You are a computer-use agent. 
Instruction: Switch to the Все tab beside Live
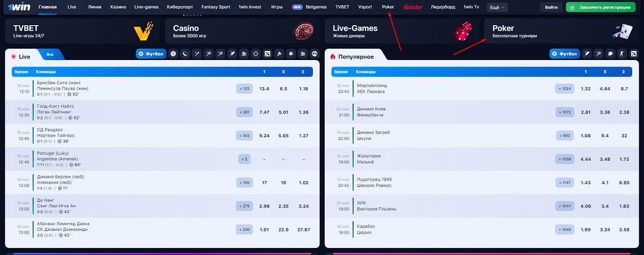50,54
